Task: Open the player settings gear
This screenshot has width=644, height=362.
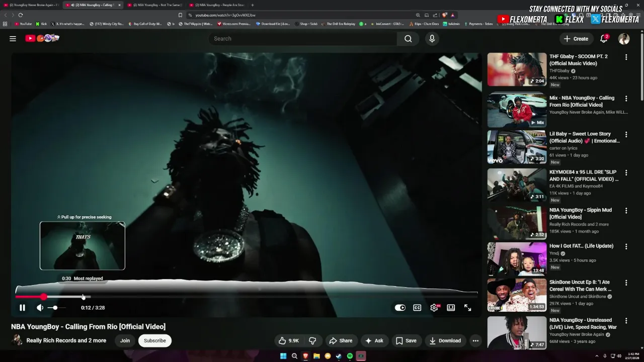Action: click(x=434, y=308)
